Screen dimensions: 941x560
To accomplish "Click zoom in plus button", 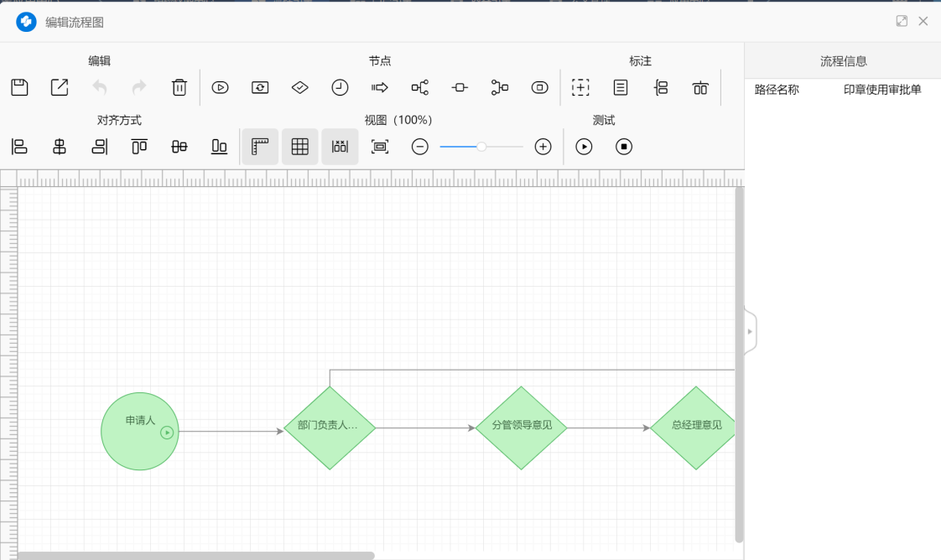I will click(x=543, y=147).
